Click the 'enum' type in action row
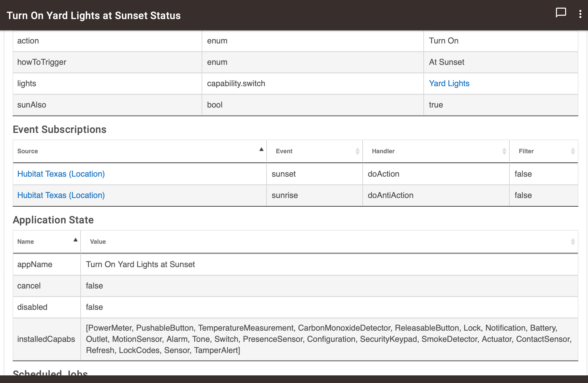 (x=313, y=41)
